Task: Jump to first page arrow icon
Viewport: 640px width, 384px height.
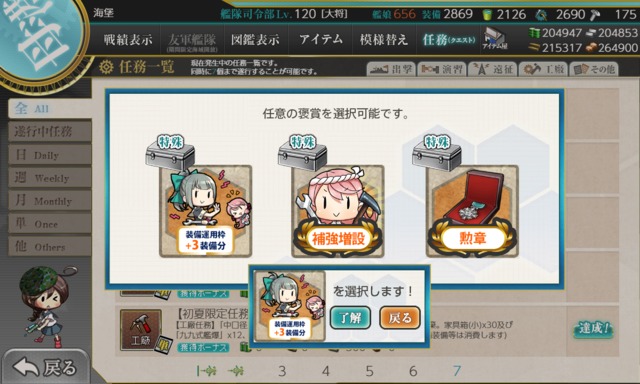Action: (206, 371)
